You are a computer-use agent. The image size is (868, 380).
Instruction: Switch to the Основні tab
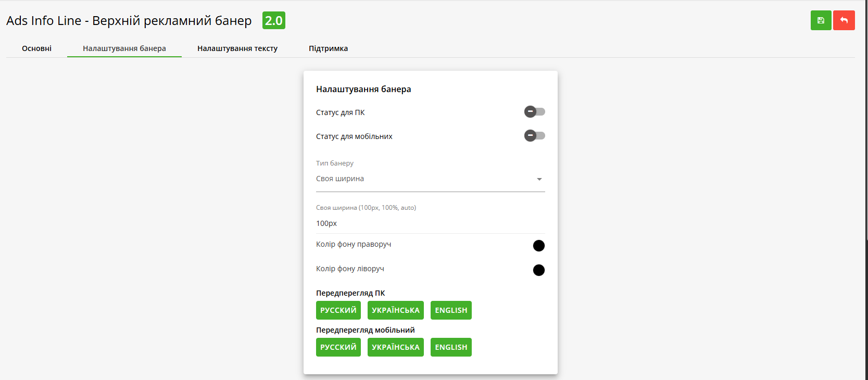[x=36, y=48]
